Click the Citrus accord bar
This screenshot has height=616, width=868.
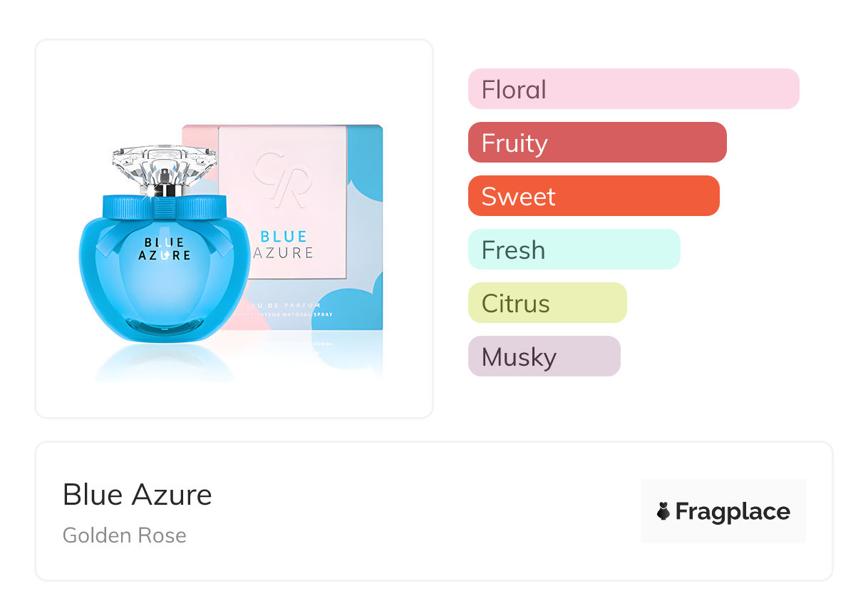[547, 303]
